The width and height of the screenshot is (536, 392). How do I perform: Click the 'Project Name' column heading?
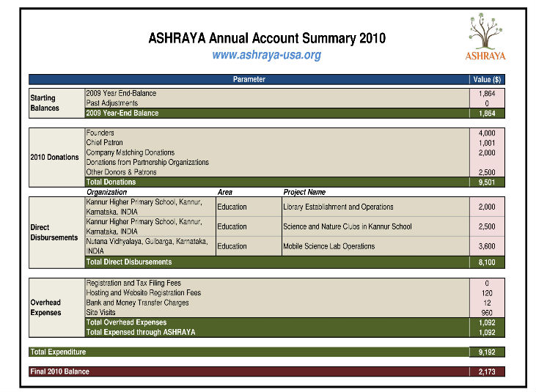[304, 192]
